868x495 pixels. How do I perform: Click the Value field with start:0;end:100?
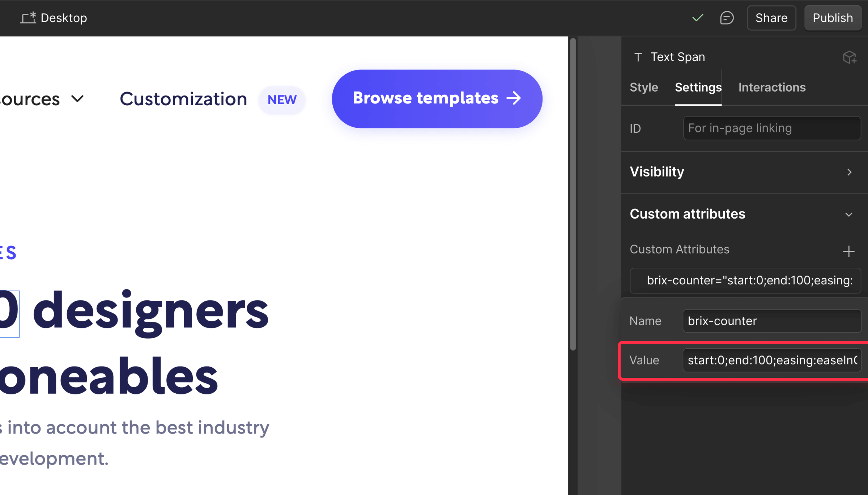(x=772, y=360)
